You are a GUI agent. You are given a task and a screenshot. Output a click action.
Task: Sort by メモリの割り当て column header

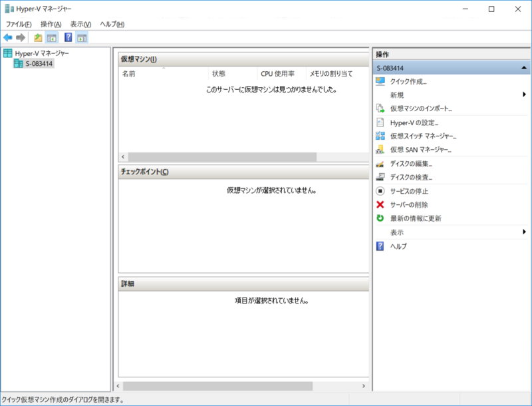(337, 73)
